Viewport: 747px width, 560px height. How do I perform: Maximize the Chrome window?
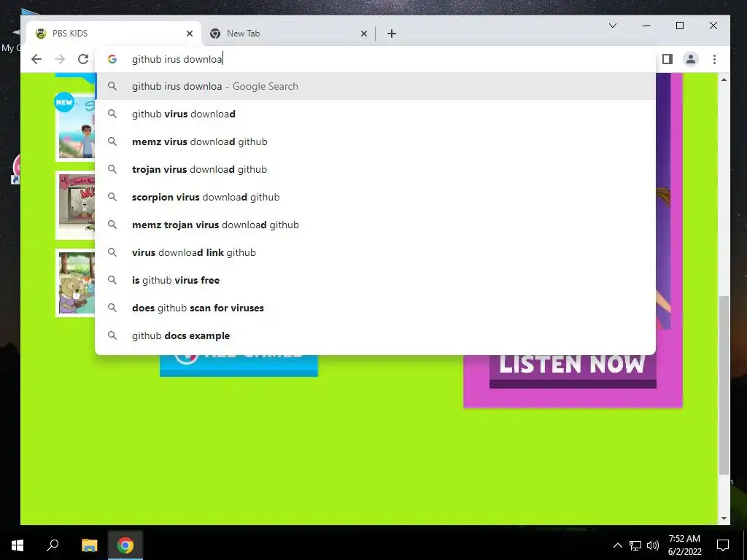pyautogui.click(x=680, y=26)
